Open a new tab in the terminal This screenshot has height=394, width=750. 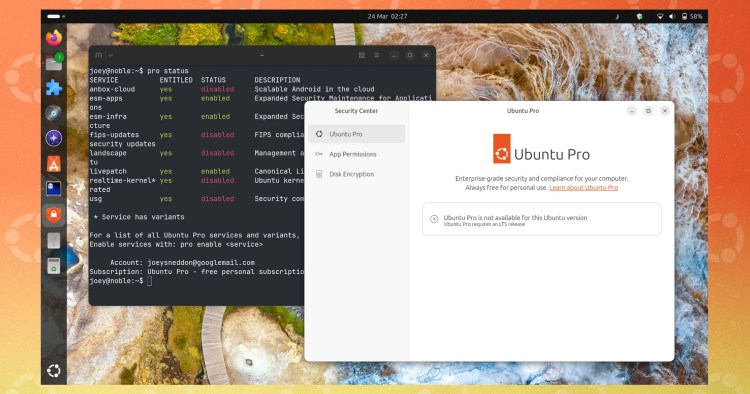click(99, 55)
